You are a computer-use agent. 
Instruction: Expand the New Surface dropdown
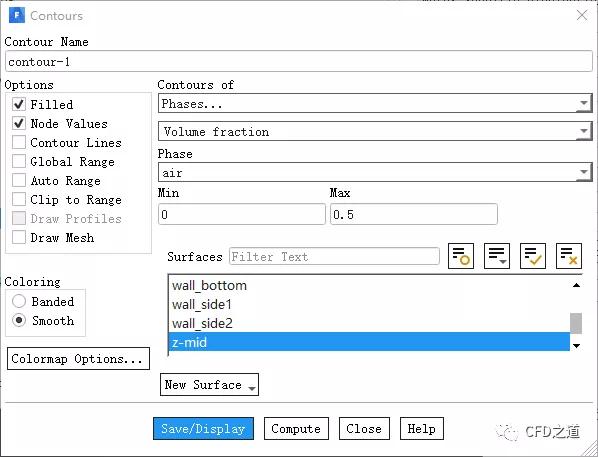pyautogui.click(x=209, y=385)
